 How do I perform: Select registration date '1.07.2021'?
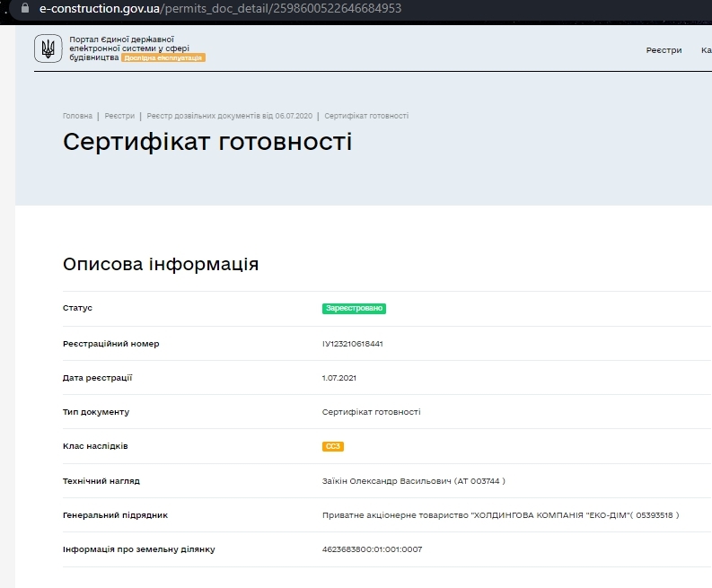click(x=338, y=378)
